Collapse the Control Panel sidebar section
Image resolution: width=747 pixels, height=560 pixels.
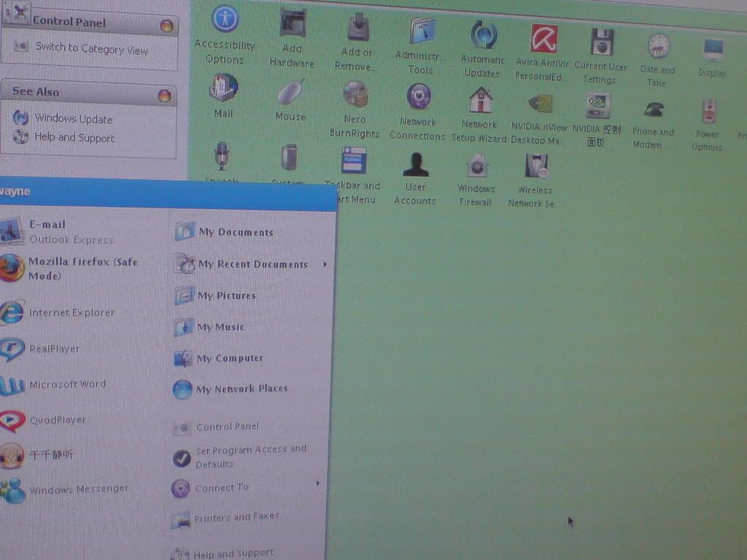pos(166,26)
